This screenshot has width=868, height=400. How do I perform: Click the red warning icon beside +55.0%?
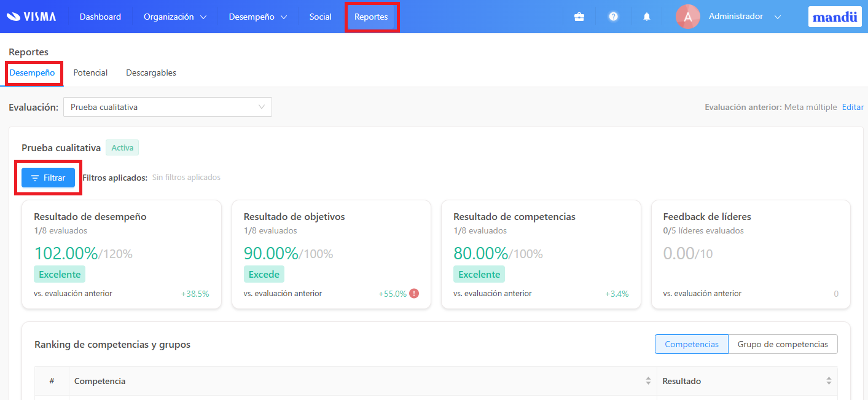point(414,294)
